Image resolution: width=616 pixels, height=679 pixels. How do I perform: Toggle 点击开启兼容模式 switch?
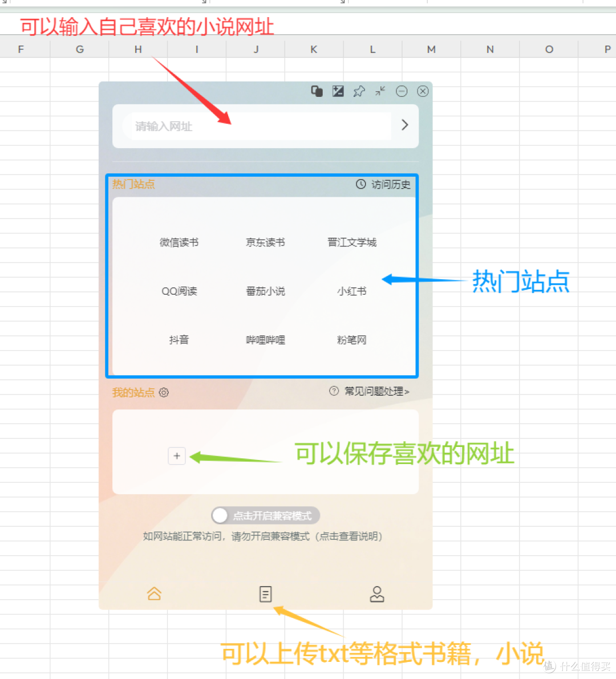265,515
